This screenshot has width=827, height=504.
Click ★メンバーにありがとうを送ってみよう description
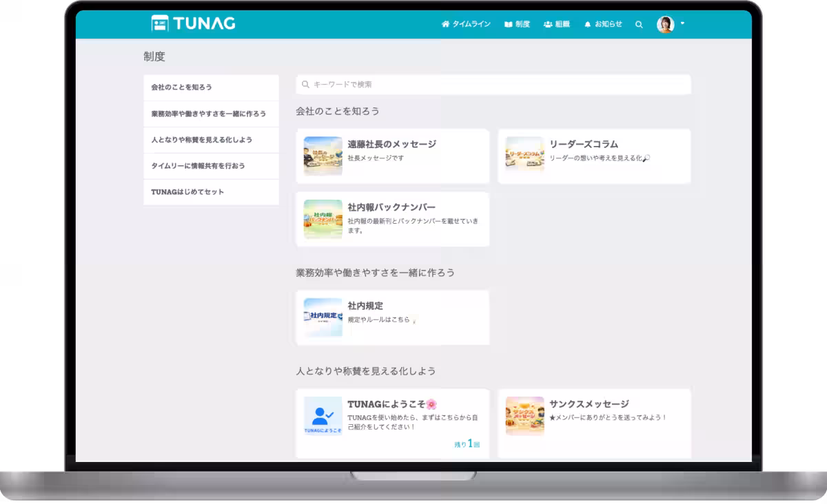(x=608, y=417)
